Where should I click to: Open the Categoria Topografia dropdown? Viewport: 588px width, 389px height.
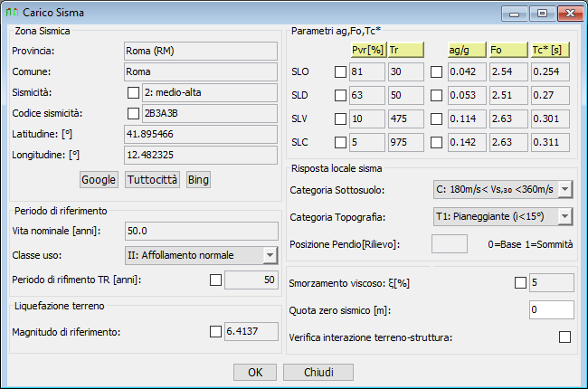(x=564, y=216)
